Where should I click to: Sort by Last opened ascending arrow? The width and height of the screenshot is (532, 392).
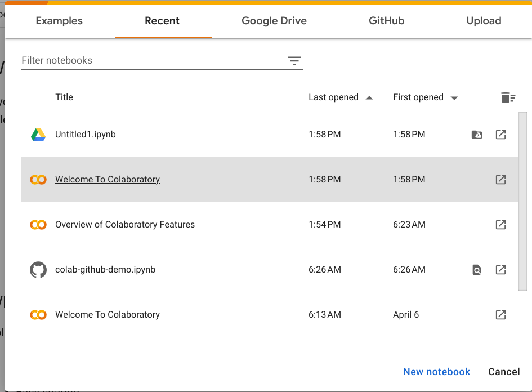coord(369,98)
